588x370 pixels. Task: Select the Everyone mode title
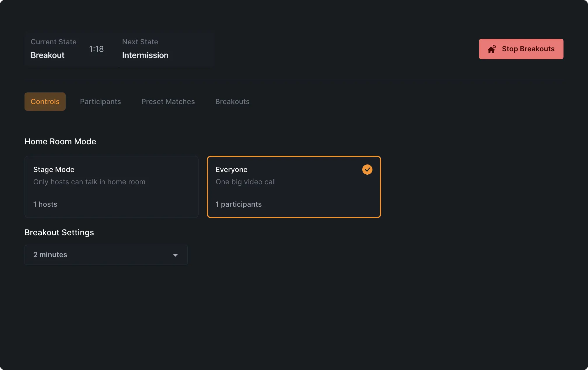click(x=231, y=170)
